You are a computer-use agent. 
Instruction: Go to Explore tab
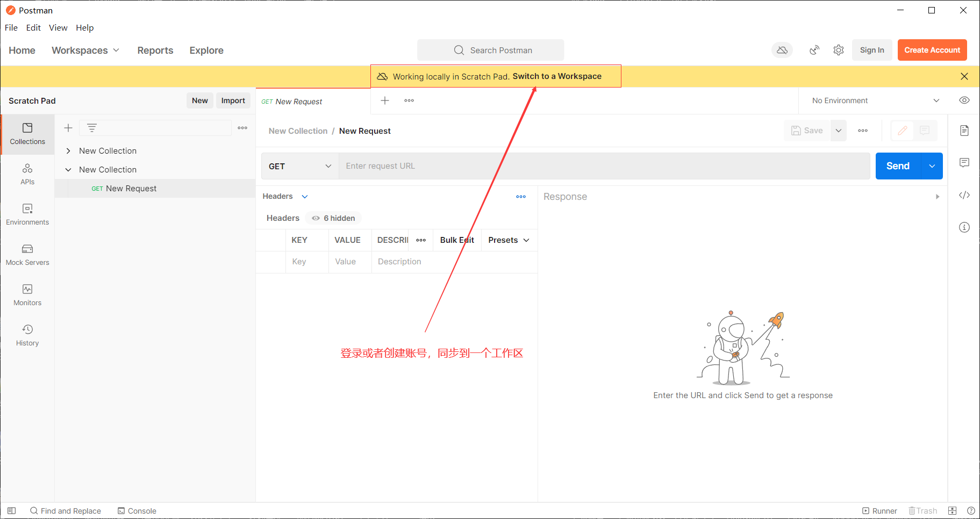coord(206,50)
